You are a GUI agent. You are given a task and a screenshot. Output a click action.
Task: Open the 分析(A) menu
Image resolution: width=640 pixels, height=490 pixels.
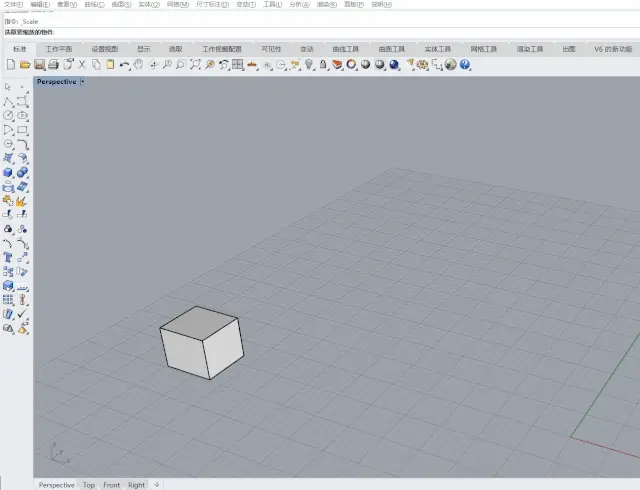coord(299,4)
